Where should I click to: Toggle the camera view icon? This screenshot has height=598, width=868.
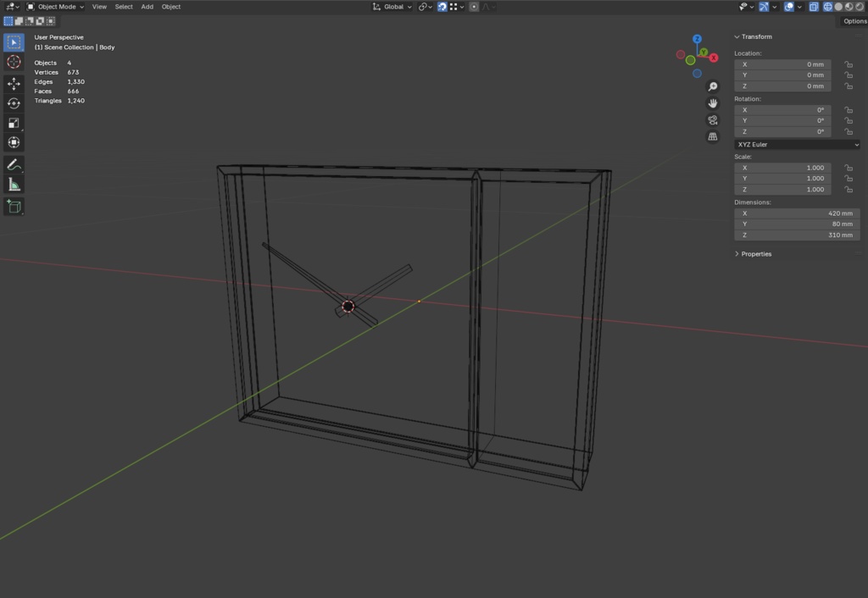[x=712, y=120]
